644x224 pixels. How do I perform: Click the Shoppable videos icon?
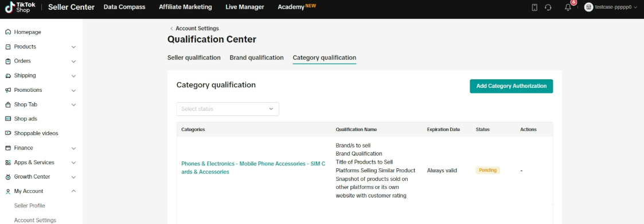click(x=8, y=133)
